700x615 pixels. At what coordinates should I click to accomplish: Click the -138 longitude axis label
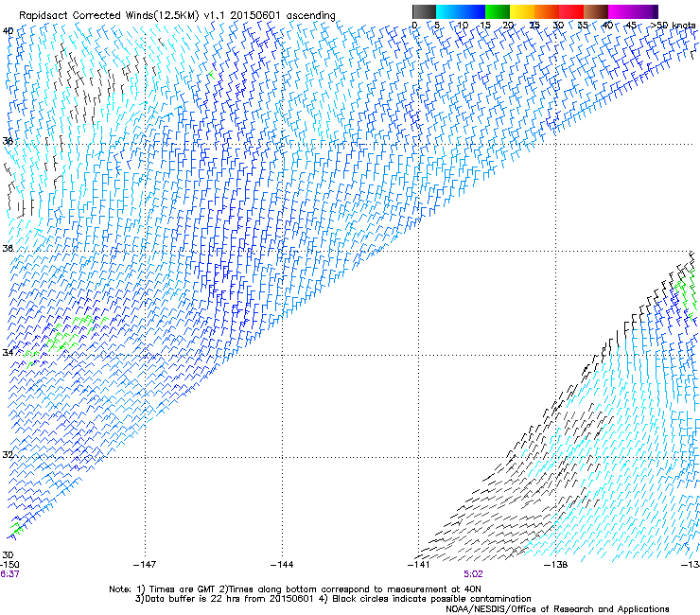[556, 565]
